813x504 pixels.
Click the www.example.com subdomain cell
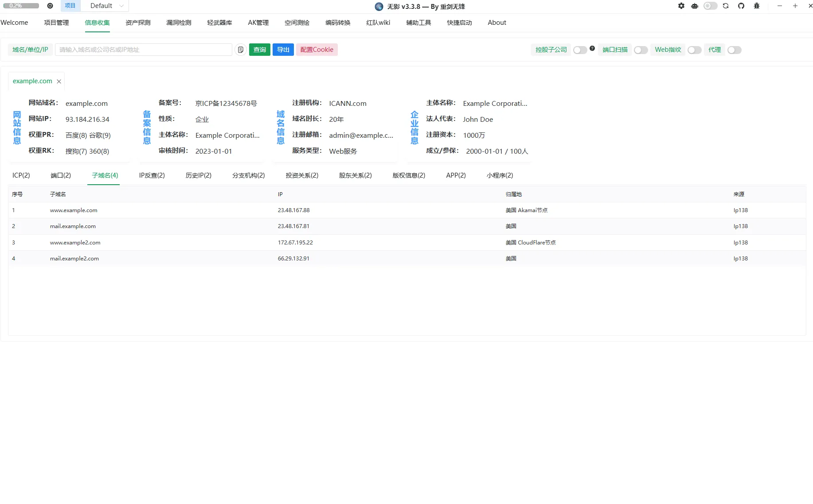point(74,210)
